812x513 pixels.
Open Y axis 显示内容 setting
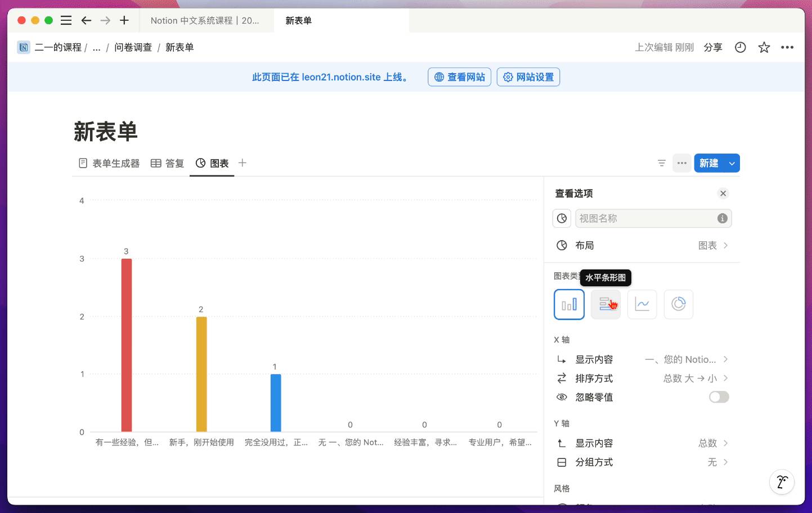point(642,443)
